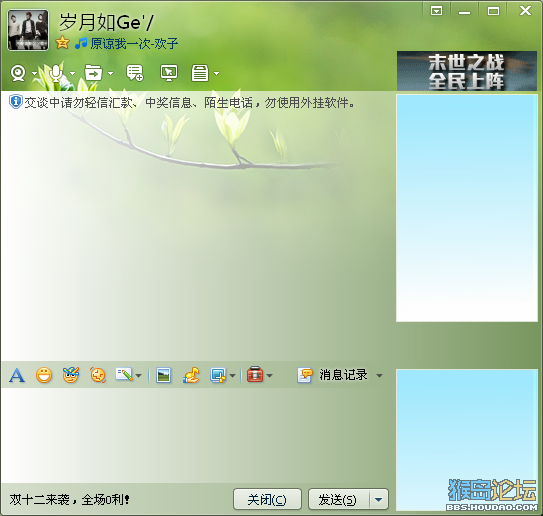Expand the message record dropdown arrow
The image size is (543, 516).
point(380,375)
